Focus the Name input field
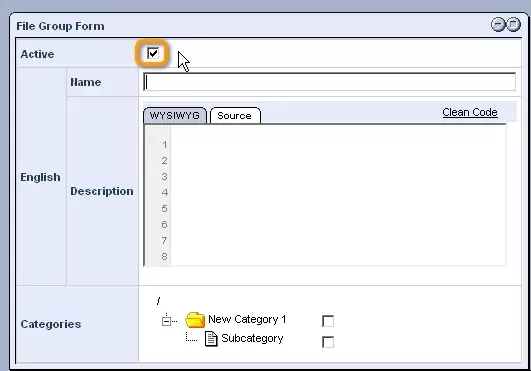 point(330,82)
